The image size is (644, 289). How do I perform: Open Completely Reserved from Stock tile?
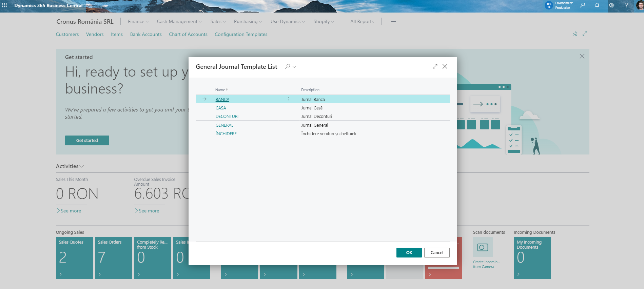(153, 258)
